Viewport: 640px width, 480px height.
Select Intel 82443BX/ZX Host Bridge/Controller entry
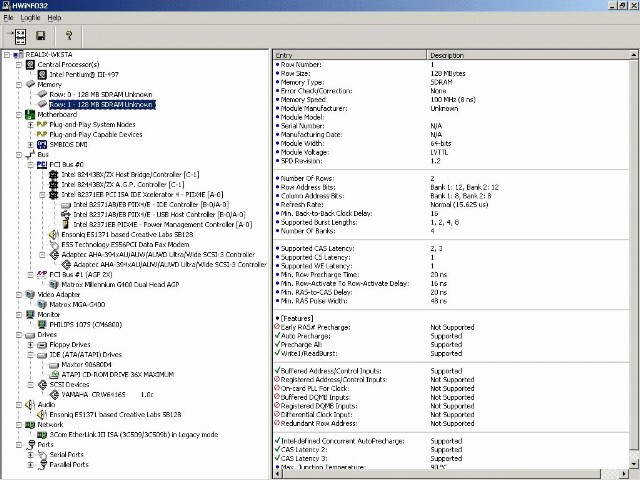(130, 174)
